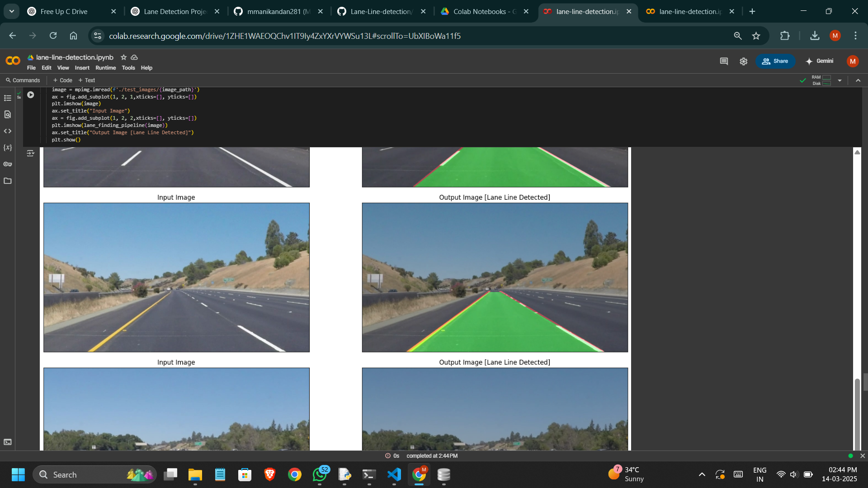Open the Tools menu
Screen dimensions: 868x488
coord(128,68)
